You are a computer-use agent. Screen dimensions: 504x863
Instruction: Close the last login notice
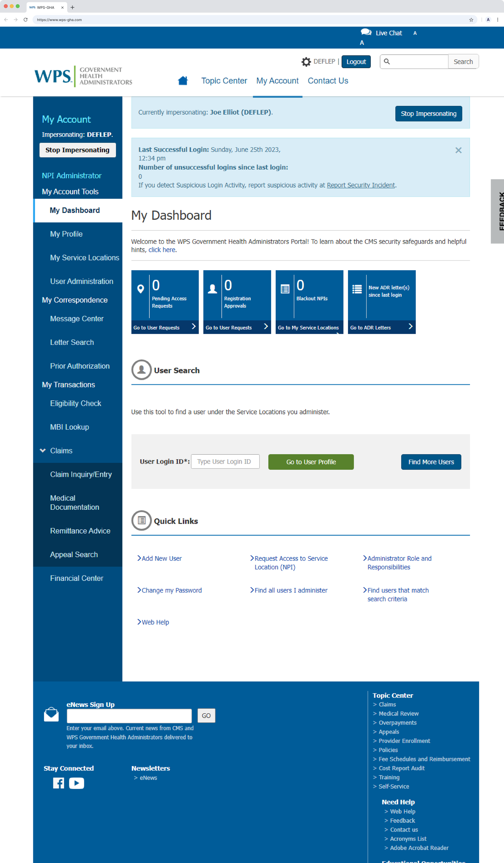pos(458,150)
